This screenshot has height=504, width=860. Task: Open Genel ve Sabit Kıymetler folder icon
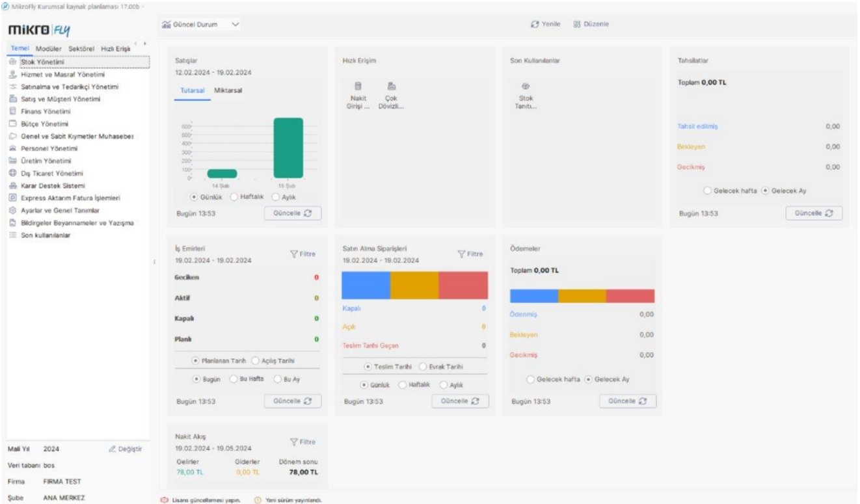13,137
